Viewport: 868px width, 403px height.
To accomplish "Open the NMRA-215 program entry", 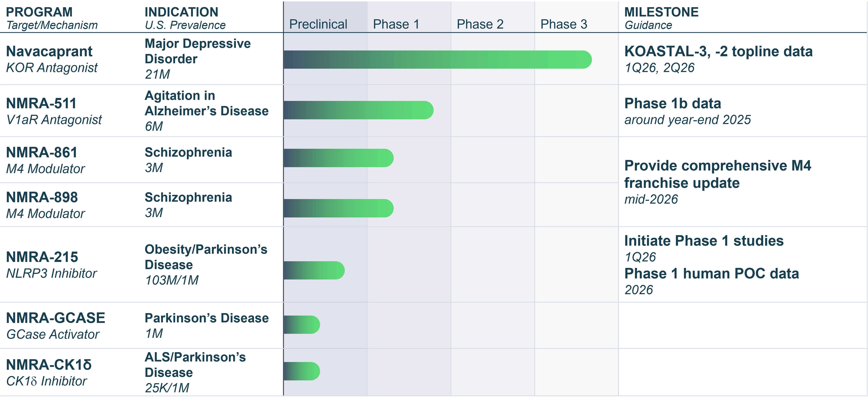I will (42, 257).
